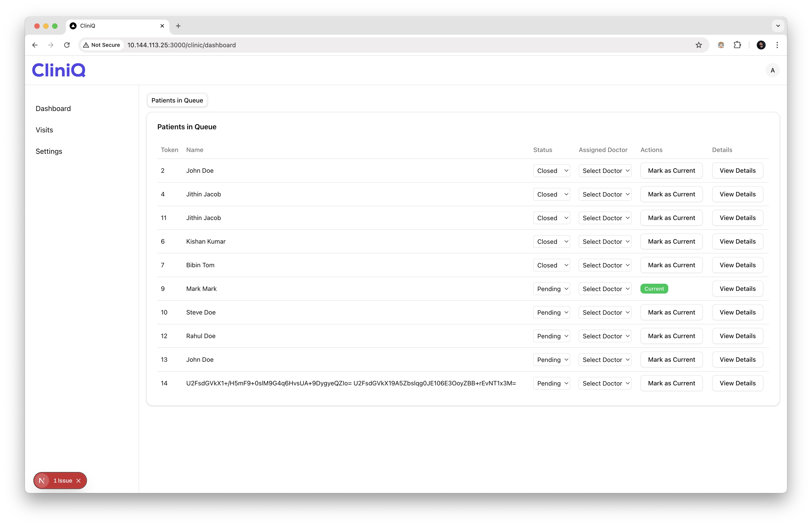Open the browser extensions puzzle icon
This screenshot has width=812, height=526.
(737, 45)
